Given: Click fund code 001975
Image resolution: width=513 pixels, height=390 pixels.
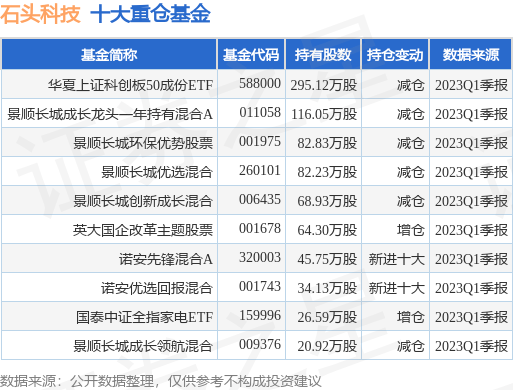Looking at the screenshot, I should point(260,142).
